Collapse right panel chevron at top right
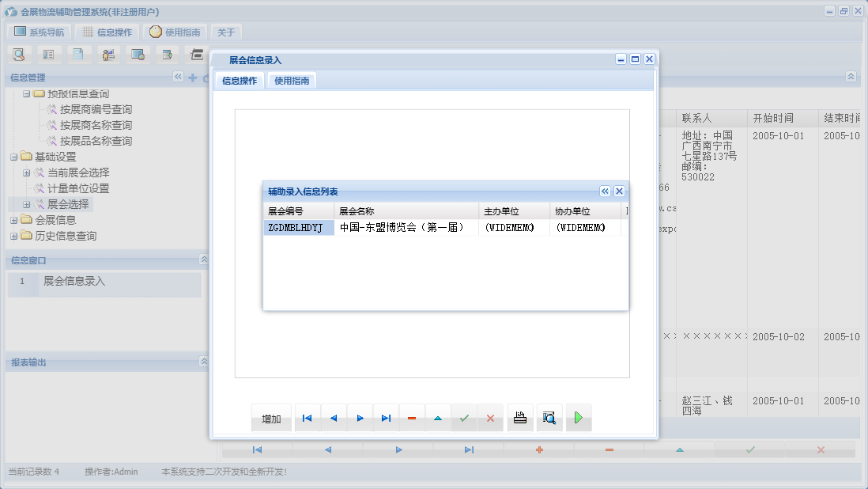The width and height of the screenshot is (868, 489). [851, 77]
